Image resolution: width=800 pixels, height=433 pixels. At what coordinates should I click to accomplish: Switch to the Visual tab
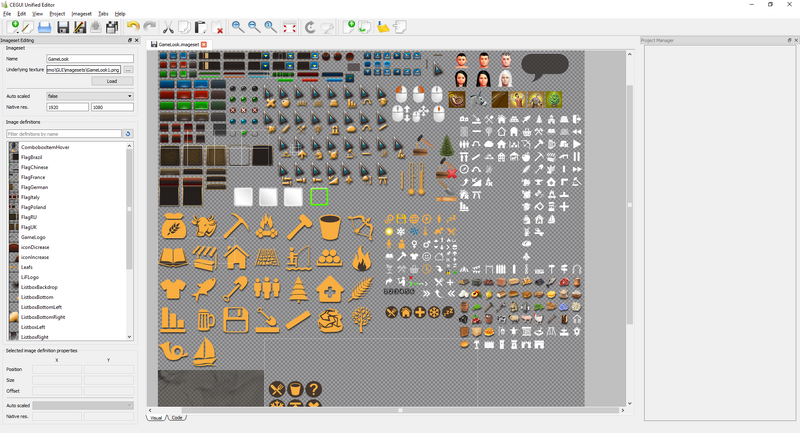point(156,418)
